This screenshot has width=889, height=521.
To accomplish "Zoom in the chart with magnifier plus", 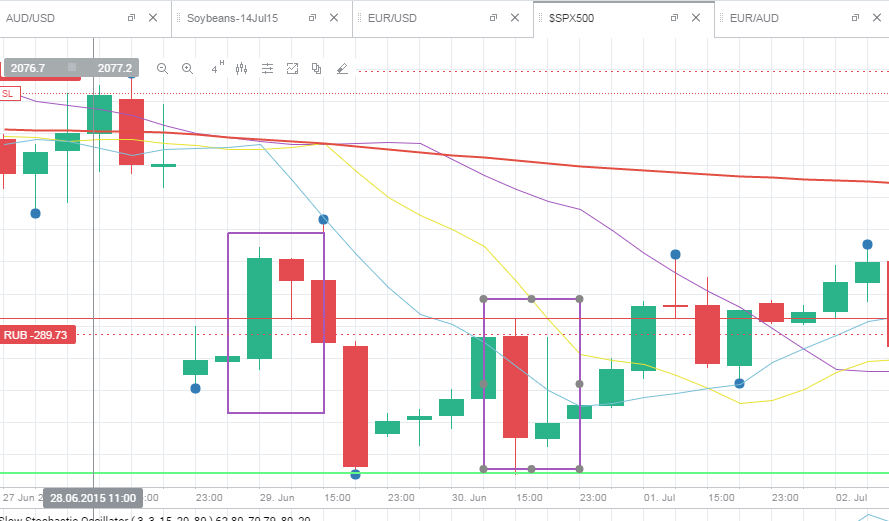I will click(x=188, y=69).
